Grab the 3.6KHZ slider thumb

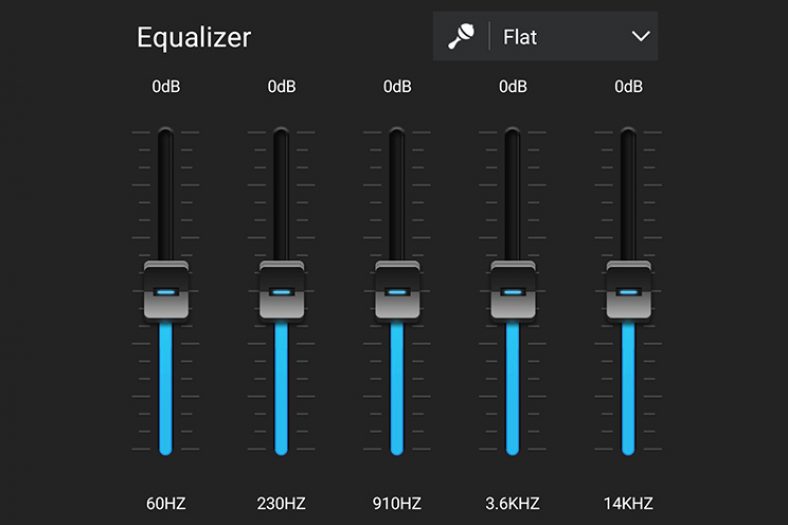pos(513,291)
